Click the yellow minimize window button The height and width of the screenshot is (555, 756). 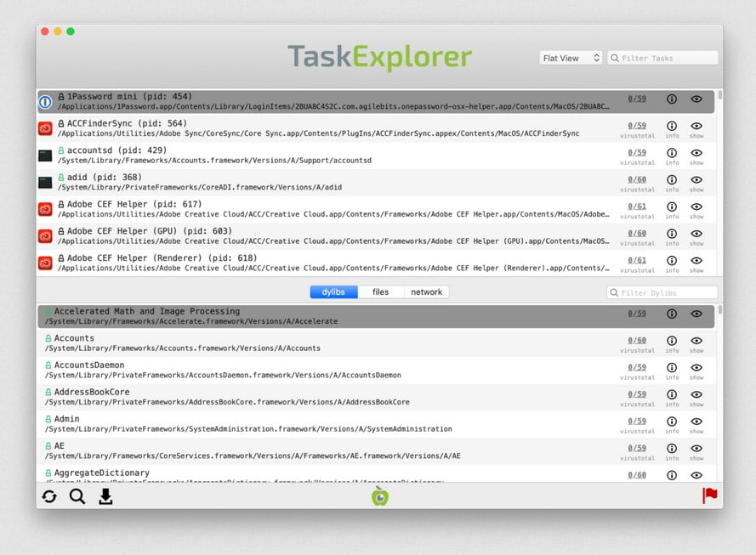57,31
